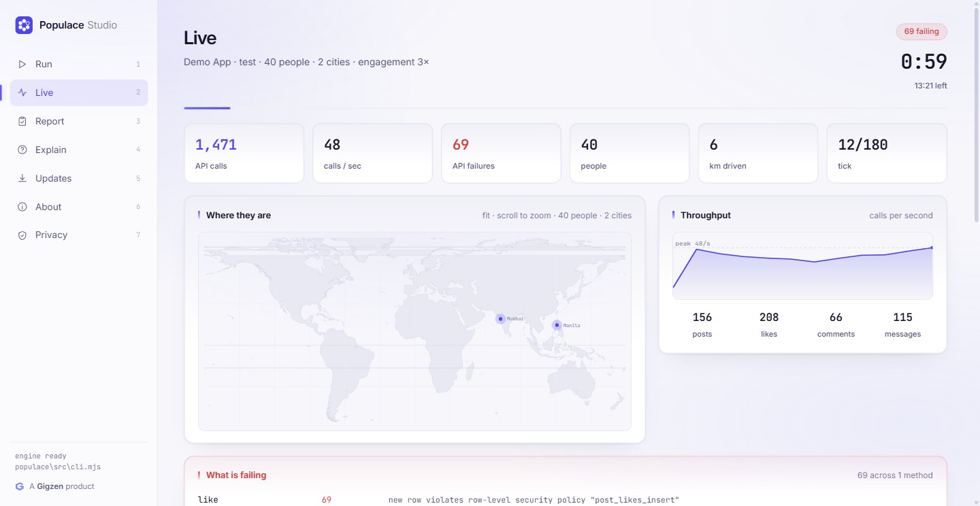The height and width of the screenshot is (506, 980).
Task: Click the Run play icon in sidebar
Action: (22, 64)
